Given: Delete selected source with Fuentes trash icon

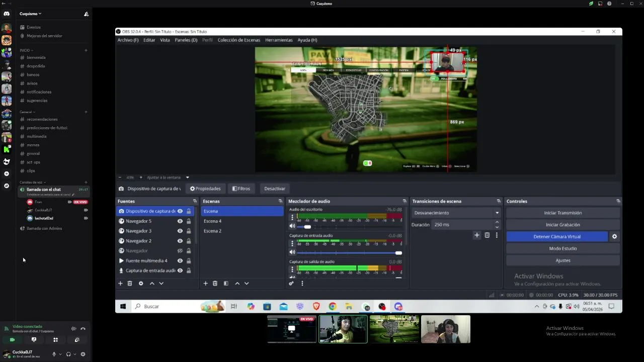Looking at the screenshot, I should tap(130, 284).
